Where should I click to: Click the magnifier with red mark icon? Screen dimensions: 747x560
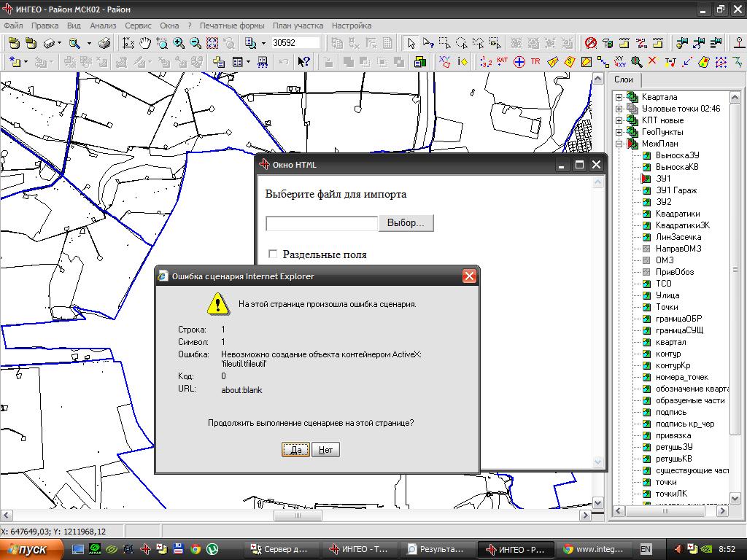pyautogui.click(x=636, y=61)
